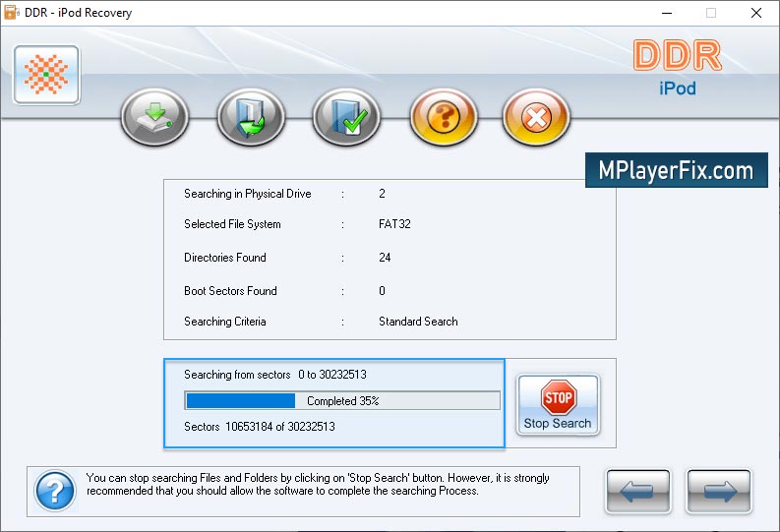Click the blue question mark info icon
780x532 pixels.
click(x=55, y=491)
